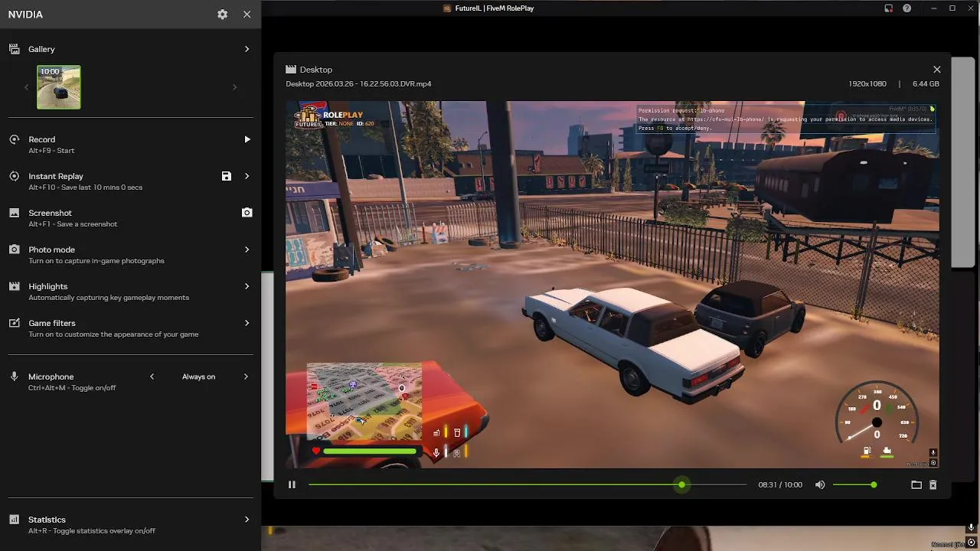Close the Desktop video viewer
Screen dimensions: 980x551
pyautogui.click(x=936, y=70)
